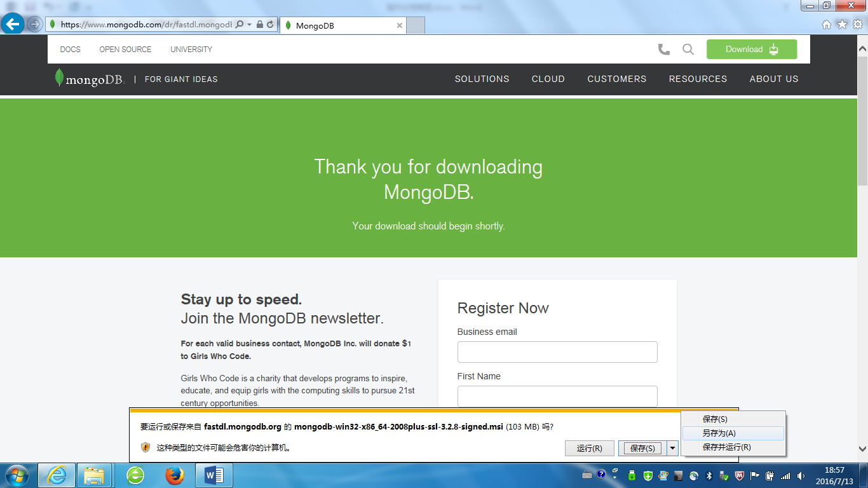The height and width of the screenshot is (488, 868).
Task: Click the McAfee red shield tray icon
Action: click(x=740, y=475)
